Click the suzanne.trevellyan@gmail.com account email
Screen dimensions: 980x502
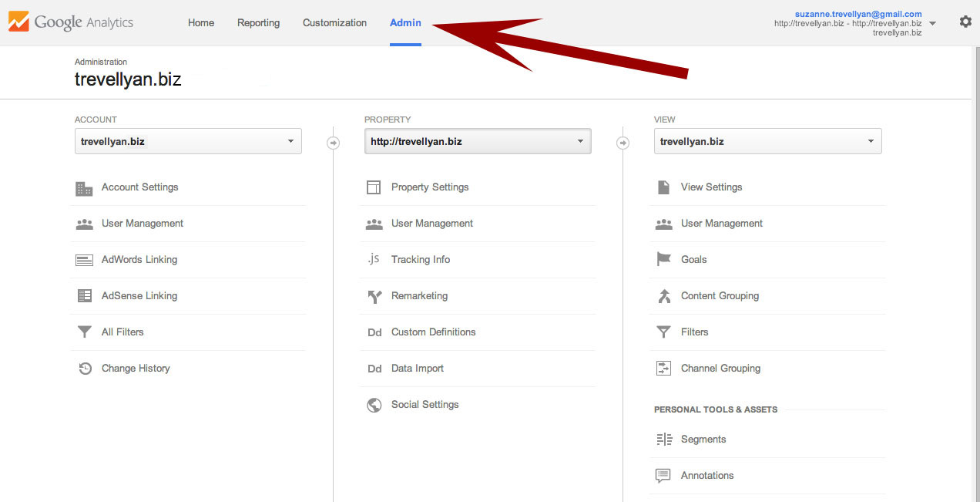coord(858,14)
